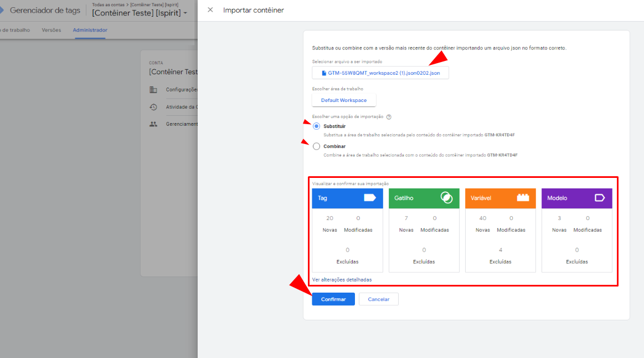Click the Tag card label icon
Viewport: 644px width, 358px height.
[x=369, y=198]
